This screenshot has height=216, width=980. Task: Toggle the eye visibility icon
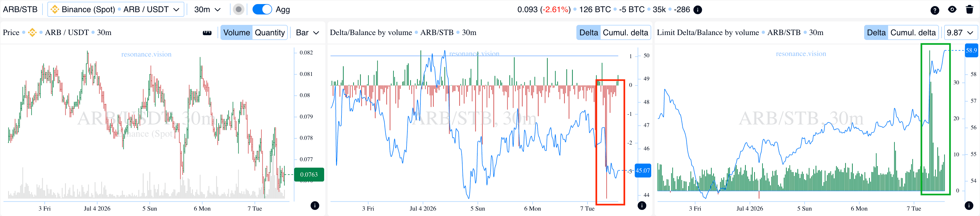952,10
